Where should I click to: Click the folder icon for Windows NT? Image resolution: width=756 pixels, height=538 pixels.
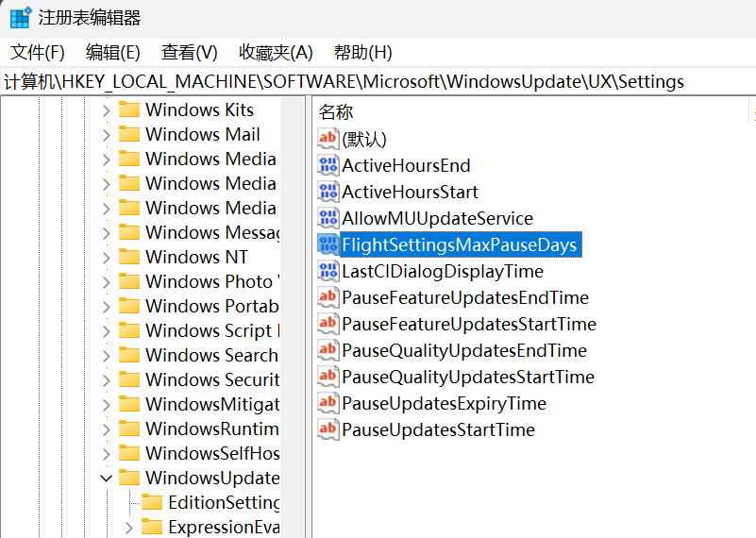click(129, 257)
